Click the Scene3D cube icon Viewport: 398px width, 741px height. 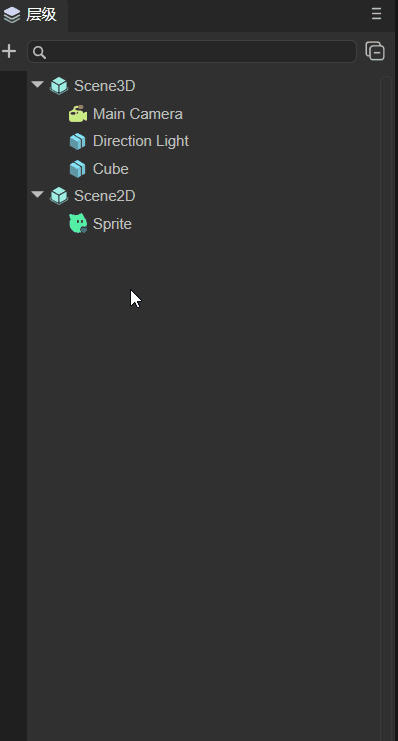pyautogui.click(x=59, y=86)
